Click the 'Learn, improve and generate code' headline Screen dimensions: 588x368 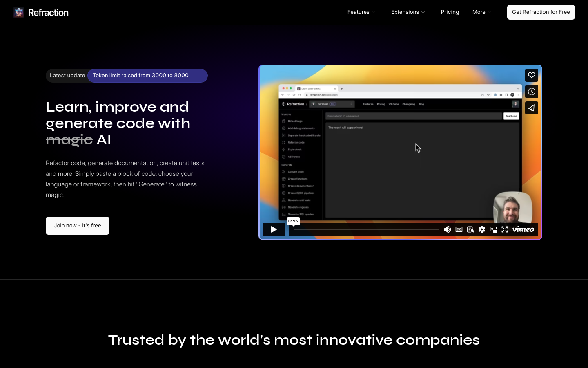(118, 123)
